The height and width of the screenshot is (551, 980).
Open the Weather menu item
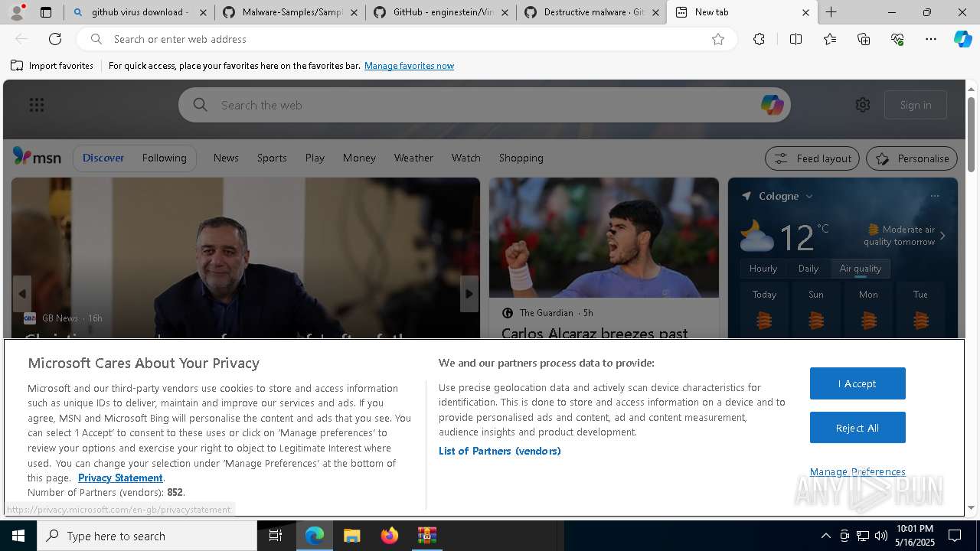click(x=413, y=158)
